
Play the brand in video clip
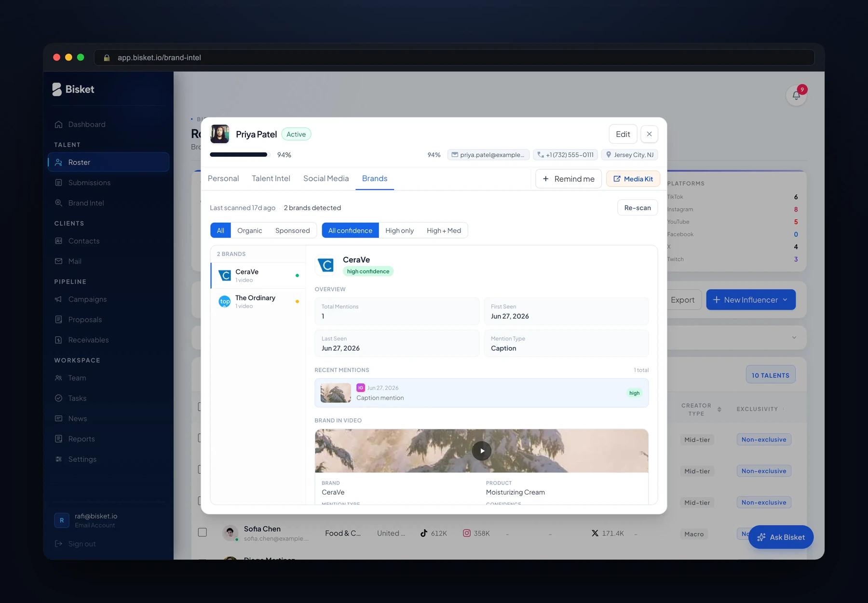[x=481, y=451]
